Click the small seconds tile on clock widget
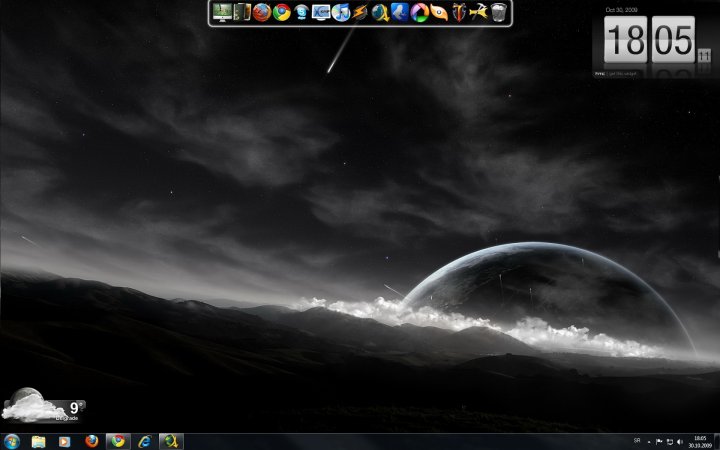Screen dimensions: 720x450 704,55
